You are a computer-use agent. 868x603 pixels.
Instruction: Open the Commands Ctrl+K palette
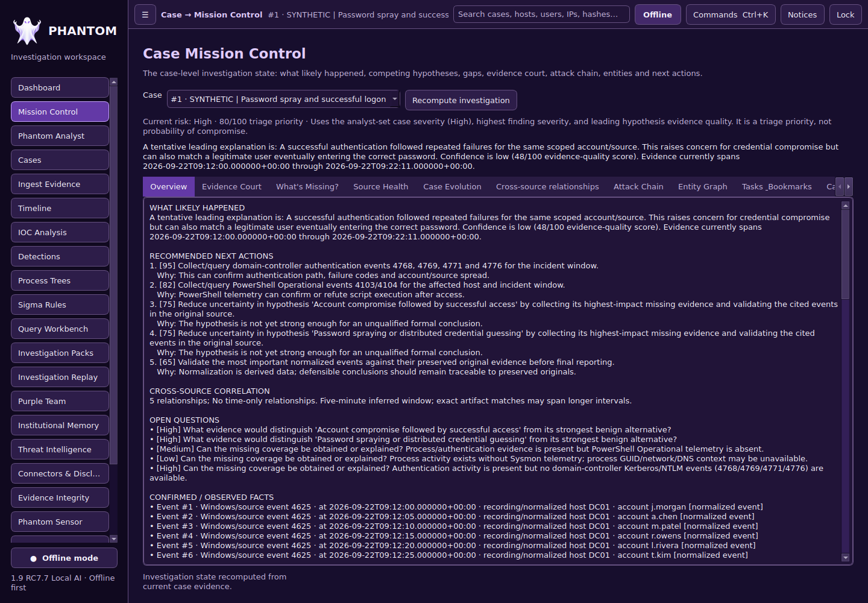click(731, 14)
